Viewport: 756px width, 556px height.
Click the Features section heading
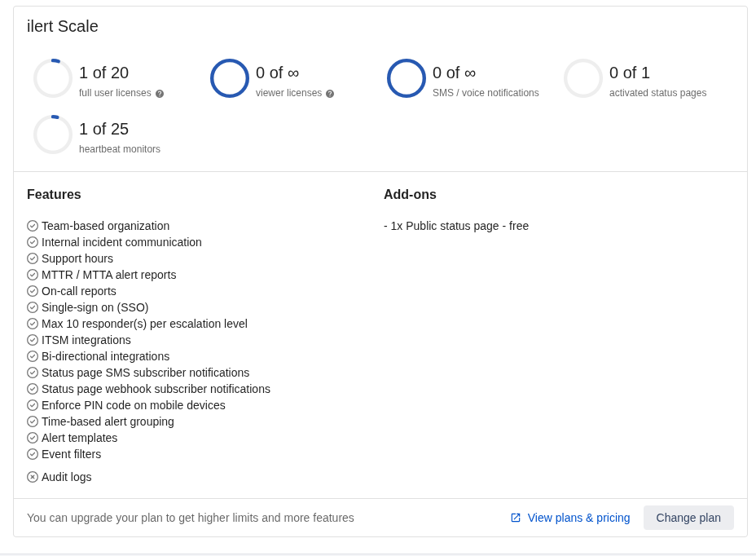[54, 195]
